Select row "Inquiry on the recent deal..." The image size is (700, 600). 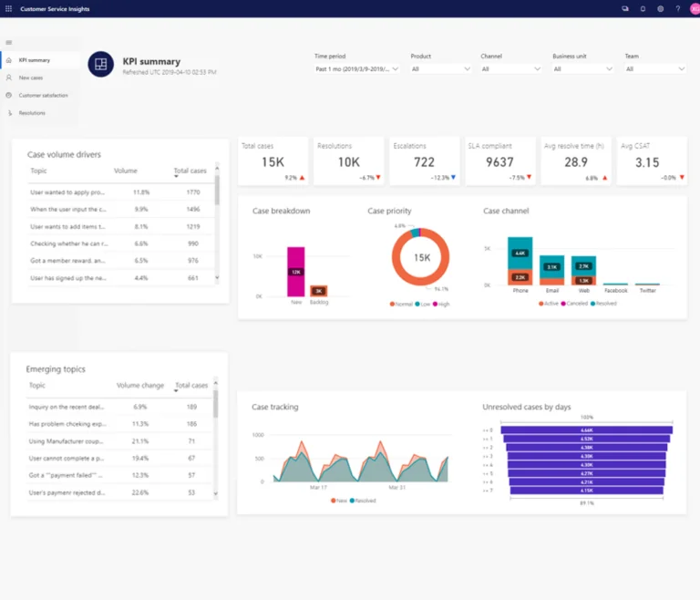(119, 407)
